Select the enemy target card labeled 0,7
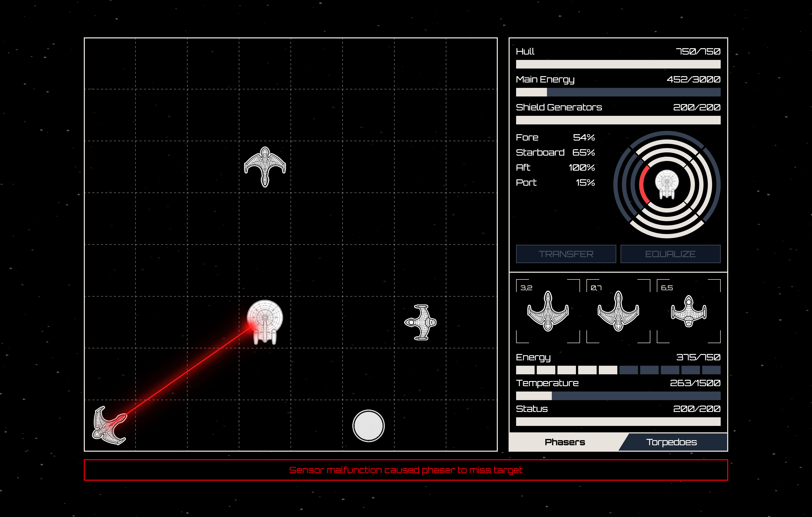Image resolution: width=812 pixels, height=517 pixels. pos(618,311)
